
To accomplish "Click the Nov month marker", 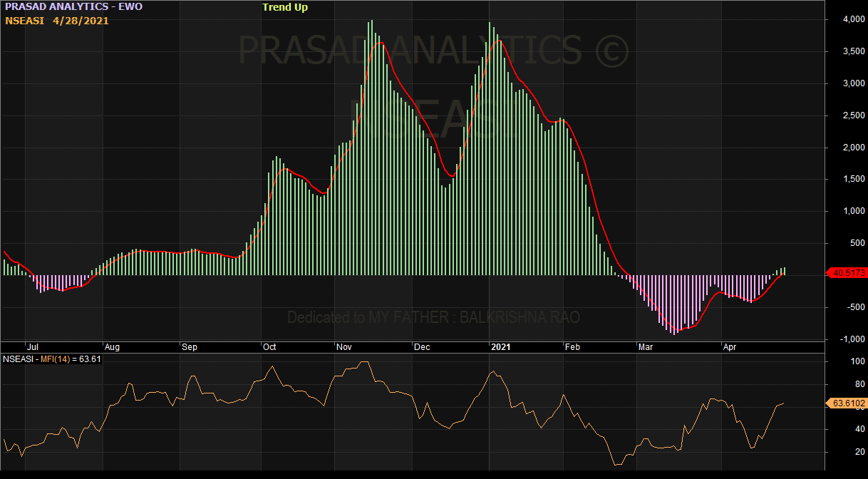I will tap(344, 347).
